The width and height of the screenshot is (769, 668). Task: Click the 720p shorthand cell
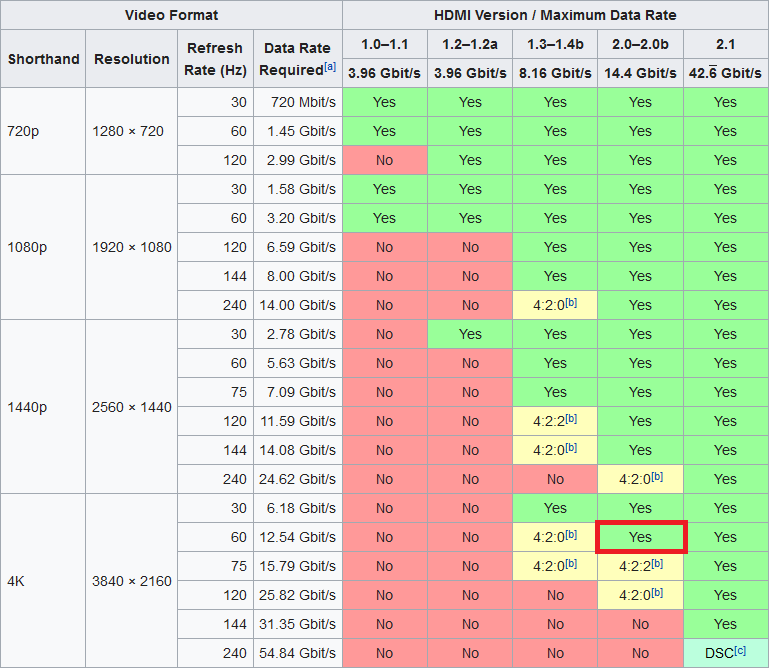[x=43, y=131]
